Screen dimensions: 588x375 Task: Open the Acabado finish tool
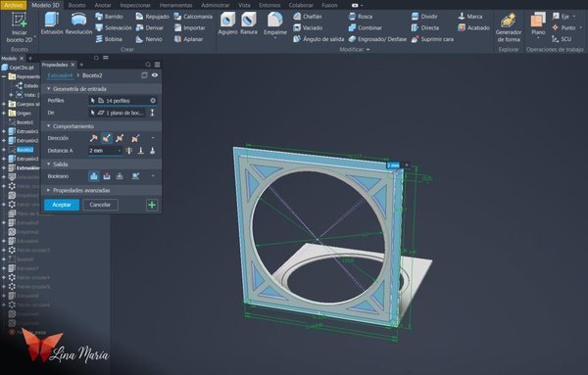tap(473, 27)
